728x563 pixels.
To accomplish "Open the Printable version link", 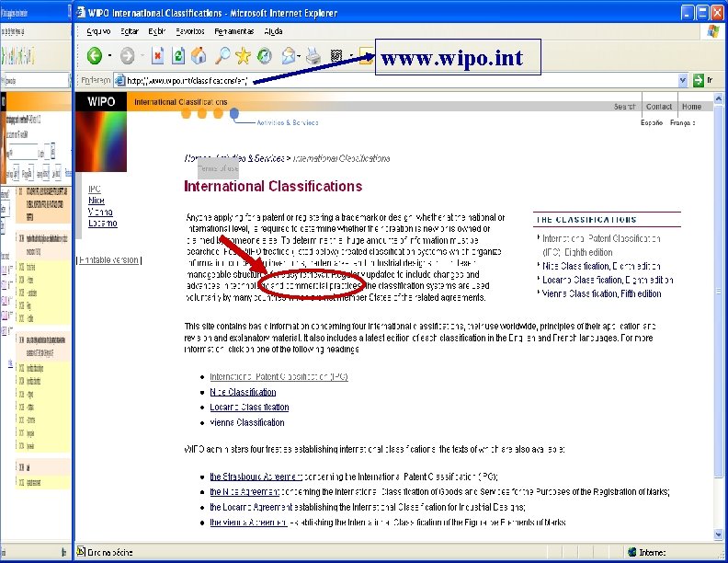I will pyautogui.click(x=108, y=260).
